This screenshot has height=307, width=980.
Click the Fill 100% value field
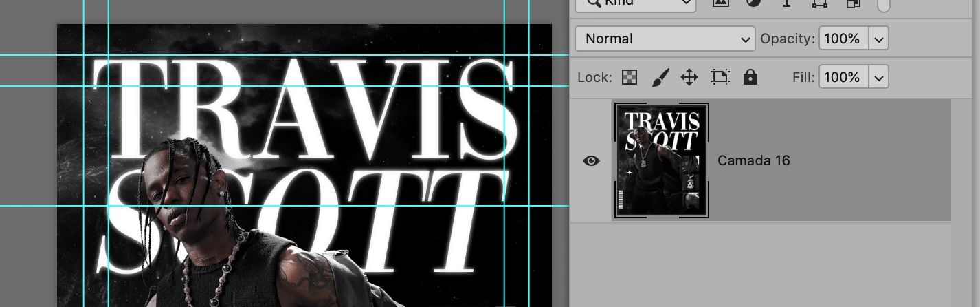coord(843,77)
